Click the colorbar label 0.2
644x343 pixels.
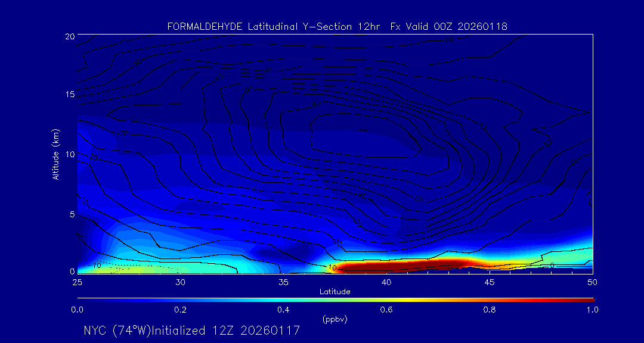[x=180, y=310]
